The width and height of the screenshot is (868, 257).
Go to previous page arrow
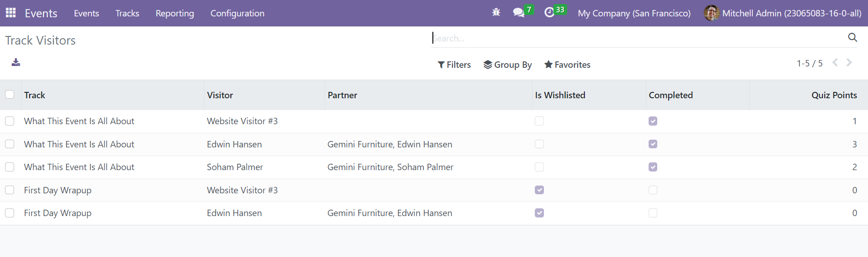pyautogui.click(x=835, y=63)
